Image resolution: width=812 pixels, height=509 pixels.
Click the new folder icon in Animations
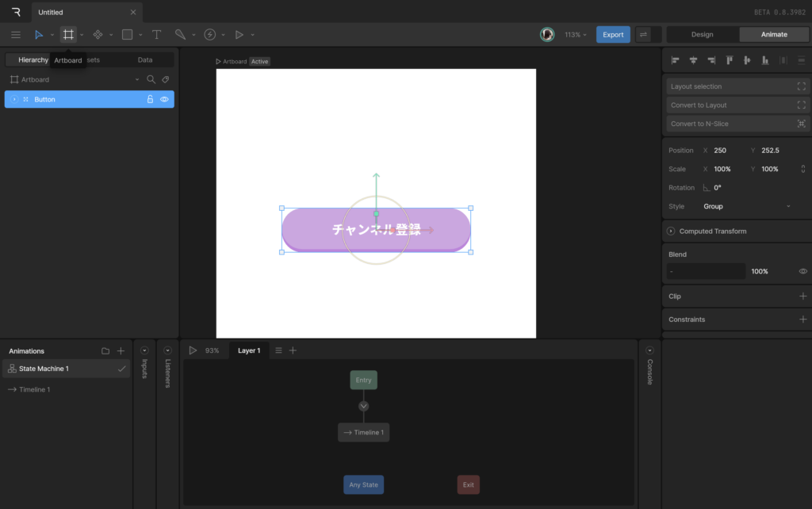[x=105, y=351]
